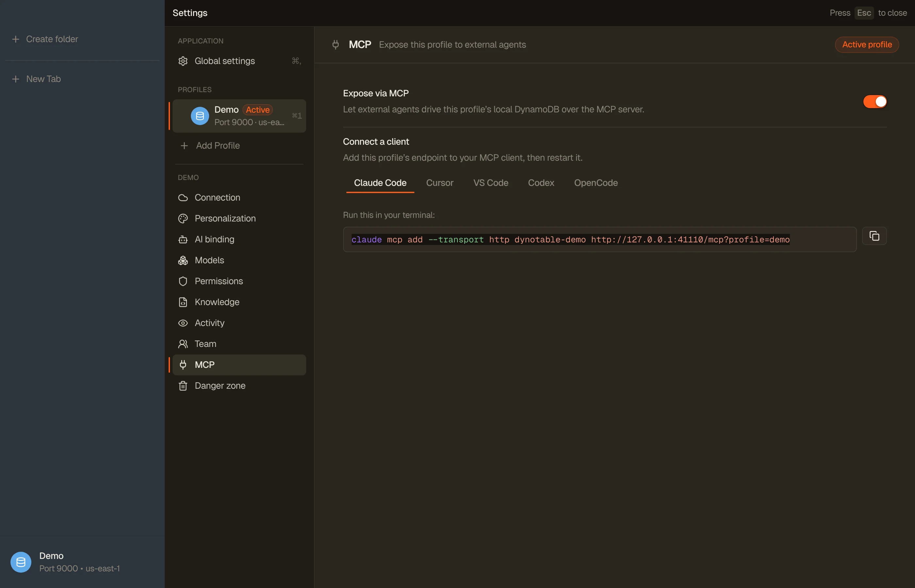Switch to the VS Code tab

(x=491, y=183)
